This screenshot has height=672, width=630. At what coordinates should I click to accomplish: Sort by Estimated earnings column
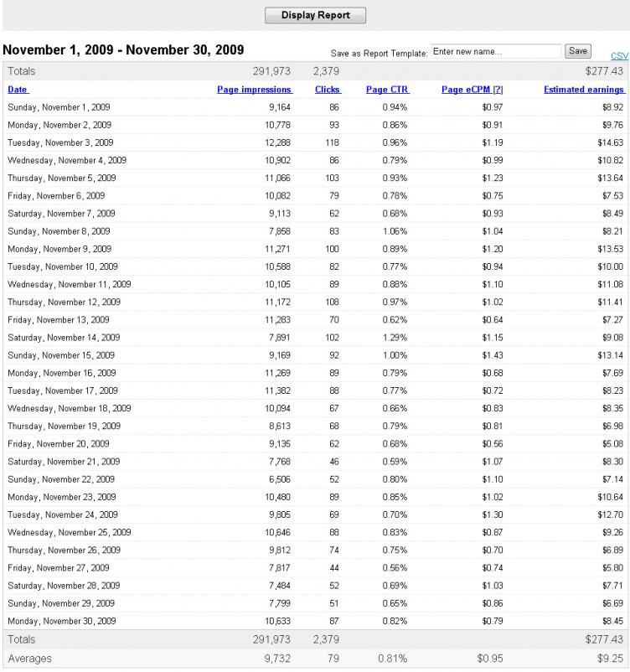pyautogui.click(x=584, y=90)
